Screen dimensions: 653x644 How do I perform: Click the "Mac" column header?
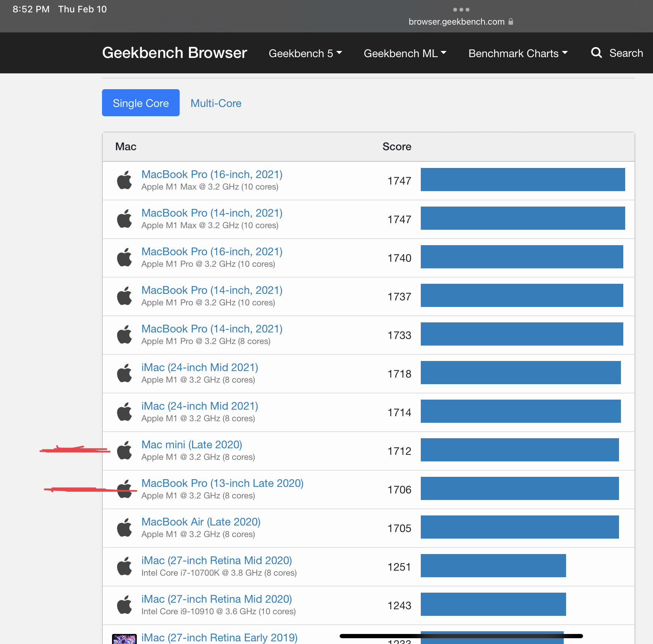pyautogui.click(x=126, y=147)
